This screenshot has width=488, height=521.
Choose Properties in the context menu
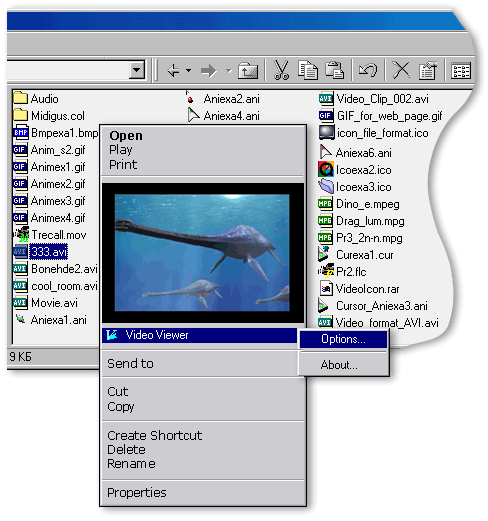137,493
